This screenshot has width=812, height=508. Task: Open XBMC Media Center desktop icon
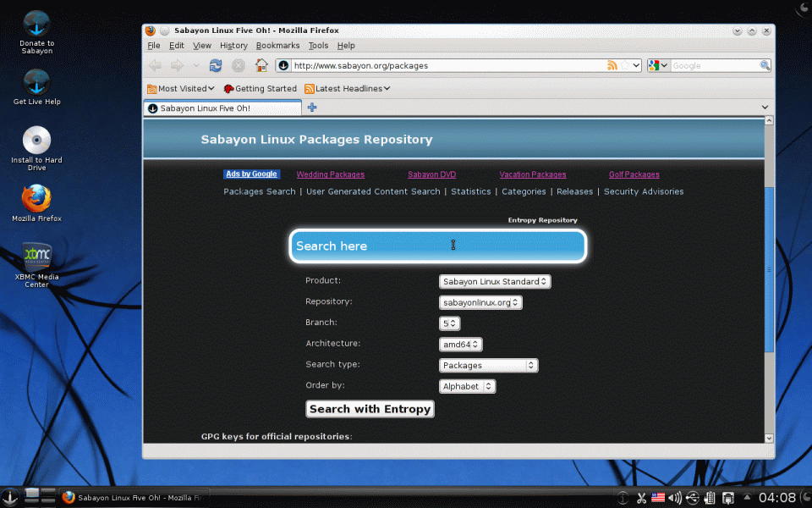[36, 265]
